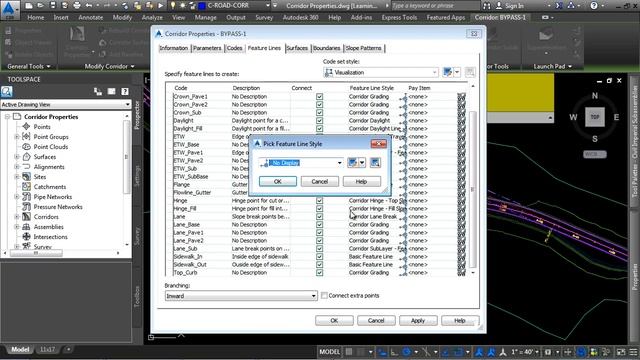Uncheck Connect checkbox for Daylight row
This screenshot has width=640, height=360.
(x=319, y=120)
